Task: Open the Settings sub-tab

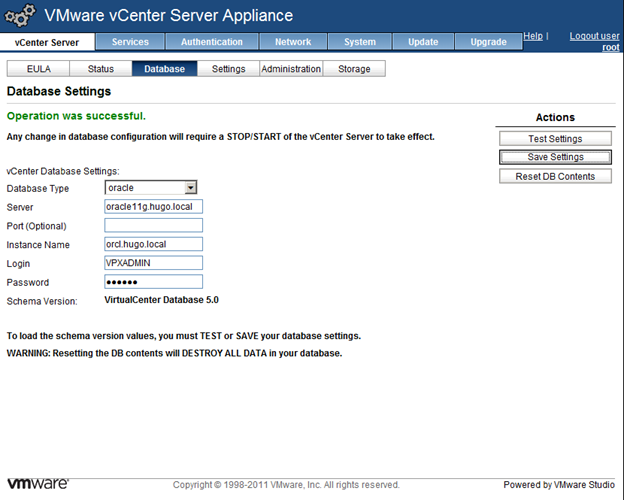Action: [x=228, y=69]
